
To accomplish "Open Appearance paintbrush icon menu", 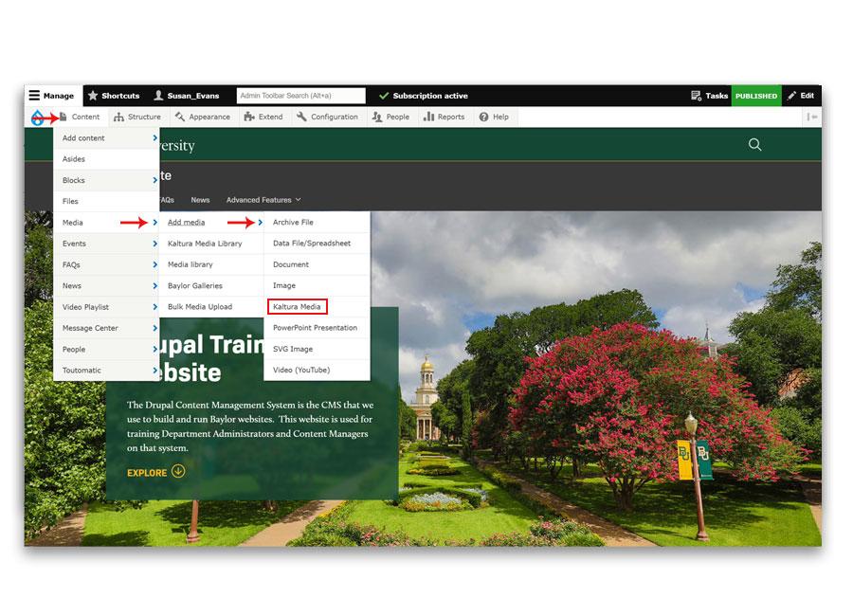I will pos(180,117).
